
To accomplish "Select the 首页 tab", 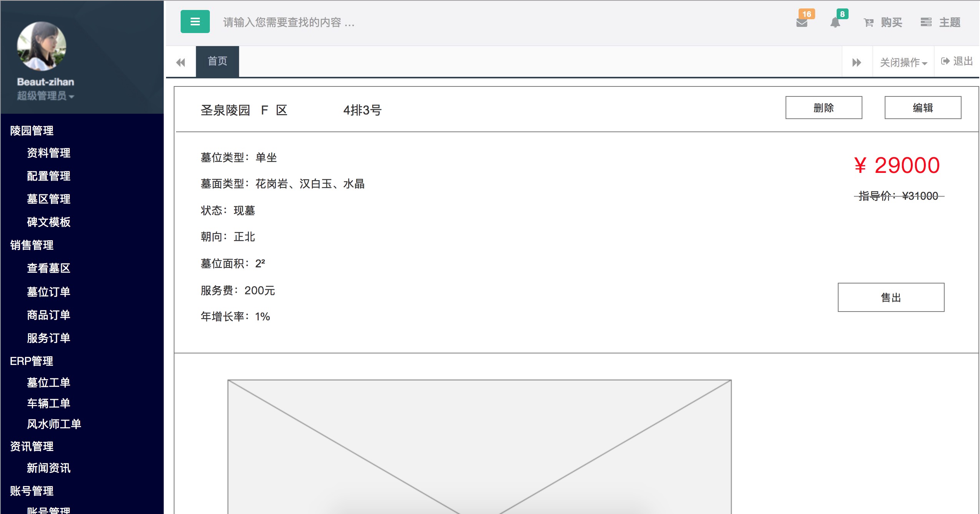I will [x=217, y=61].
